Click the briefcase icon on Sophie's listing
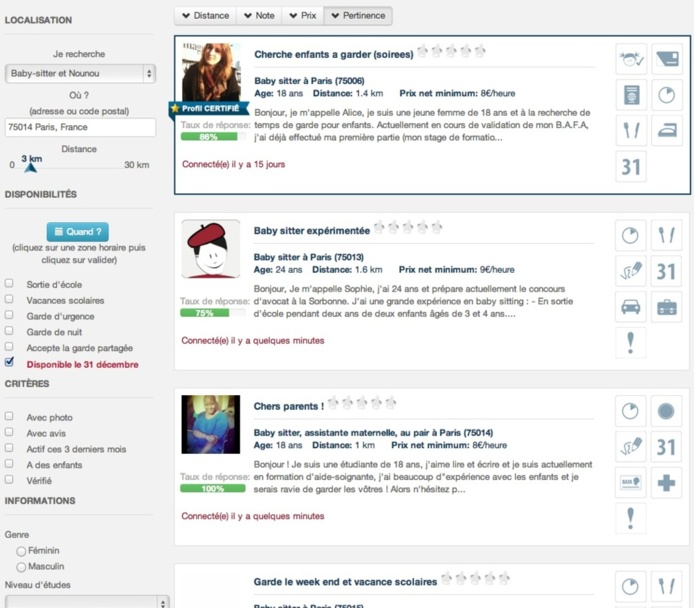This screenshot has width=694, height=608. tap(666, 306)
